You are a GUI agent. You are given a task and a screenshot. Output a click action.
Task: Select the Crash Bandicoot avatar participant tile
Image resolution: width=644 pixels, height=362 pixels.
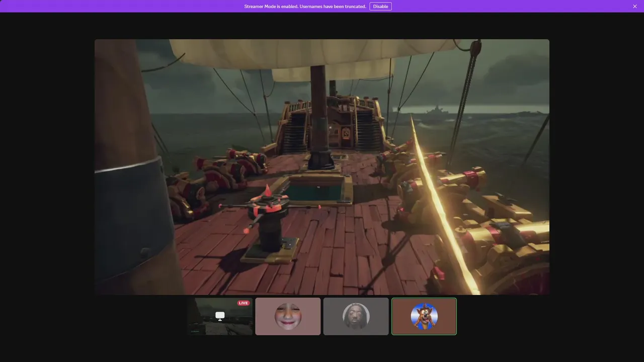424,316
